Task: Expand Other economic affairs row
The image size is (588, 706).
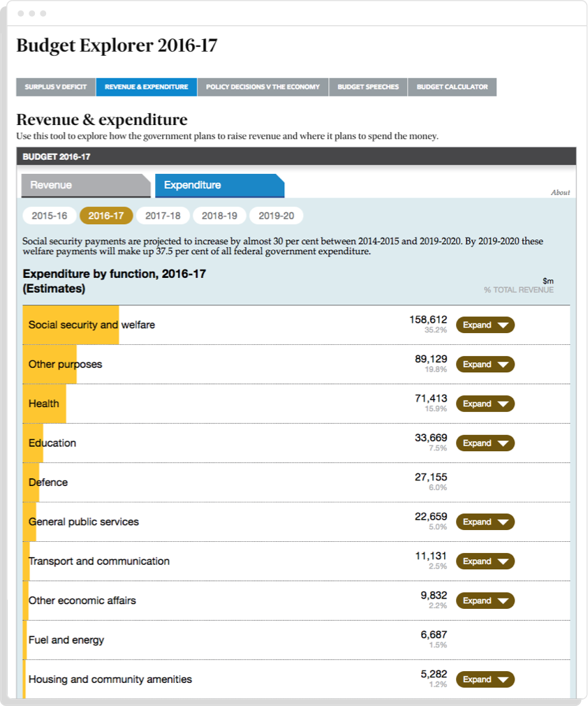Action: coord(485,601)
